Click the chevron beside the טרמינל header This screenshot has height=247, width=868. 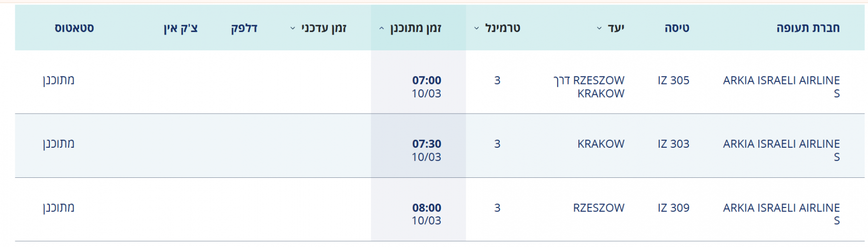click(x=477, y=29)
